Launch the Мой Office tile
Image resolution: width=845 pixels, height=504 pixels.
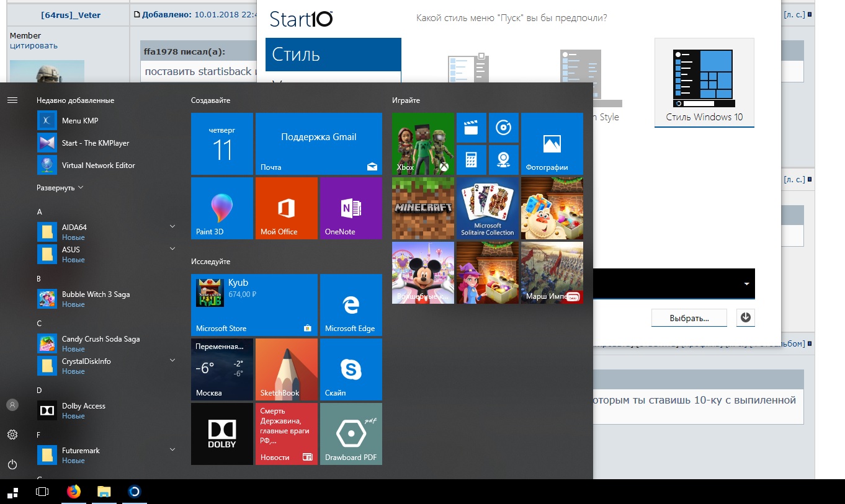(287, 208)
